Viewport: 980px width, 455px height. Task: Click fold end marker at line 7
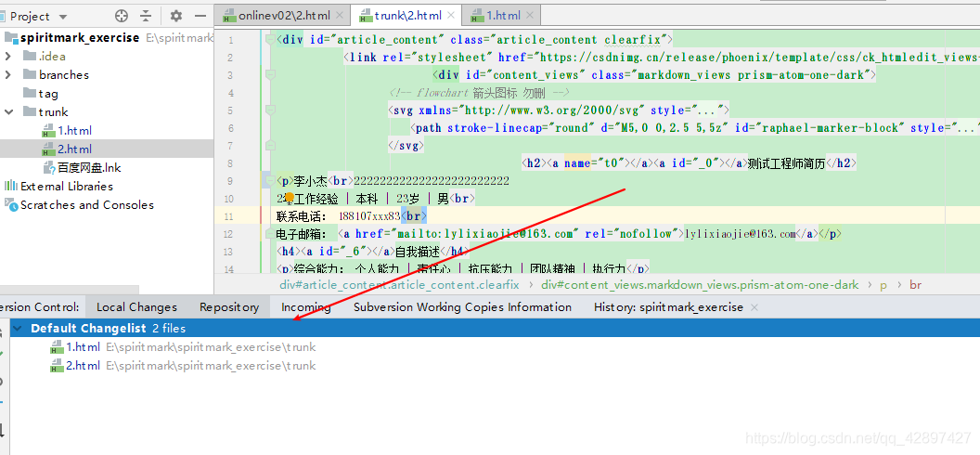271,146
